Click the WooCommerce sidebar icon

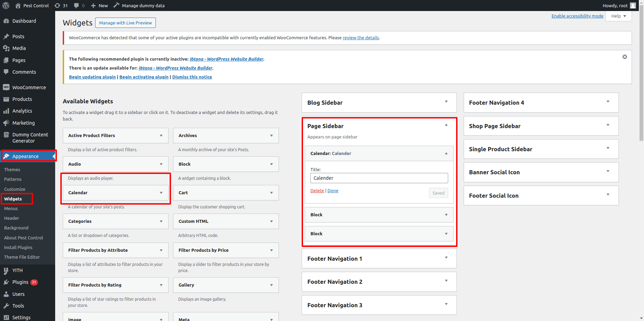6,87
